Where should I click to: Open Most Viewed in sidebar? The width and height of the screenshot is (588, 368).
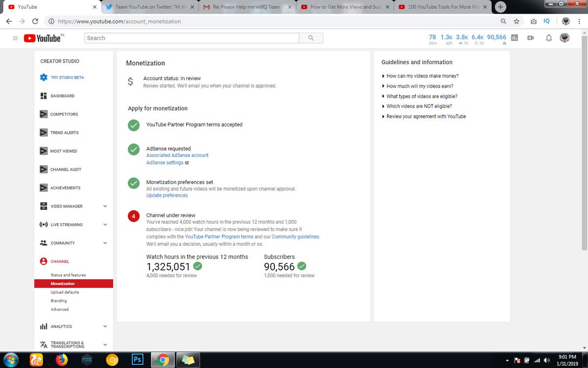58,151
